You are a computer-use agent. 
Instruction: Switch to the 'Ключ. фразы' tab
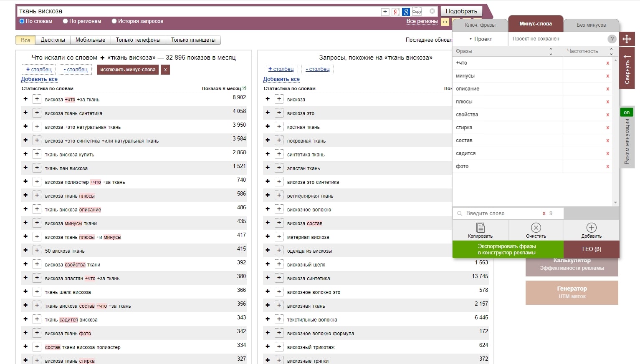pyautogui.click(x=480, y=25)
